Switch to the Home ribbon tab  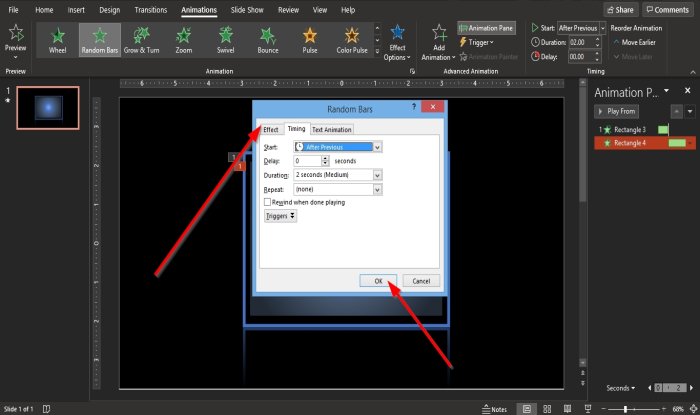tap(44, 10)
